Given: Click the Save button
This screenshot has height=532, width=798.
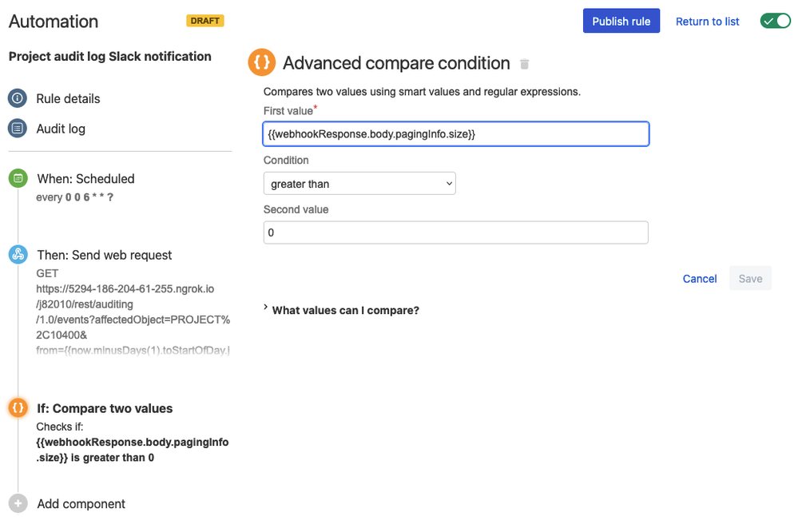Looking at the screenshot, I should coord(749,278).
